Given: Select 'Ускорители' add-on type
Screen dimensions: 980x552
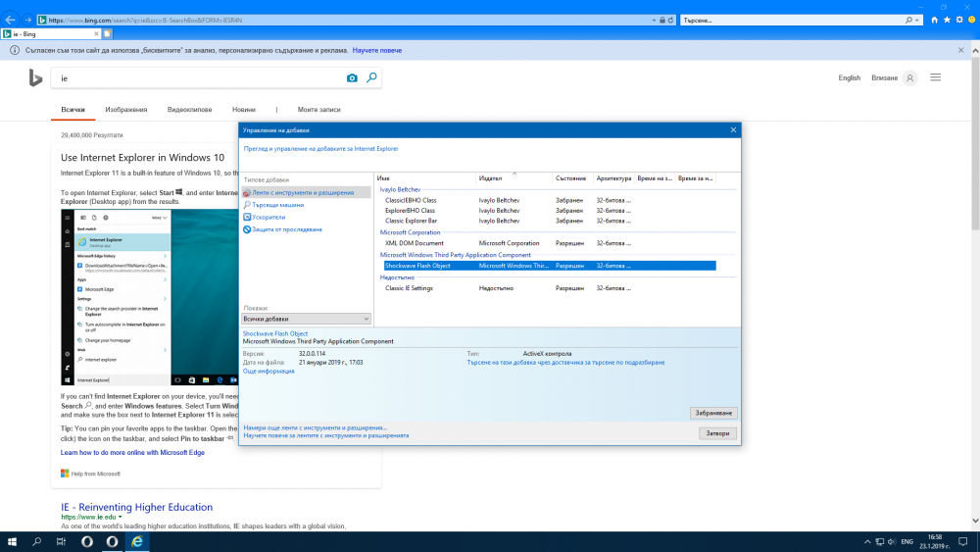Looking at the screenshot, I should tap(269, 217).
